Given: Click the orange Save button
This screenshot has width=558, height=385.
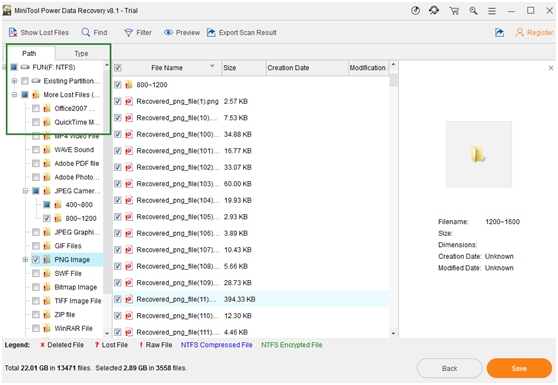Looking at the screenshot, I should tap(519, 368).
